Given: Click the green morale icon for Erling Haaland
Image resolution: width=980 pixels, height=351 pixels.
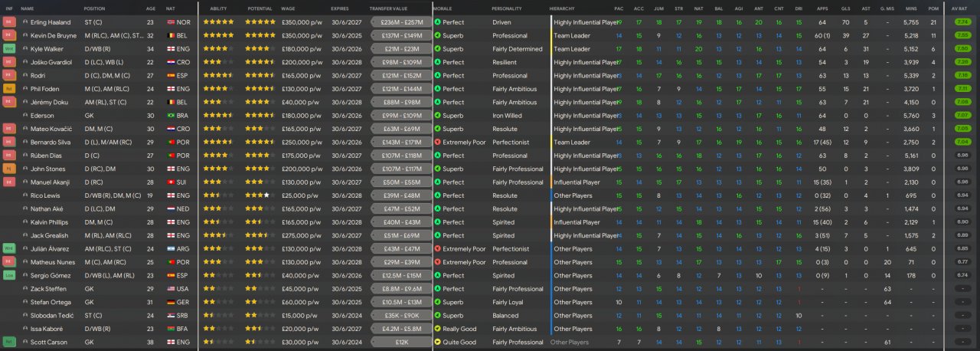Looking at the screenshot, I should tap(437, 22).
